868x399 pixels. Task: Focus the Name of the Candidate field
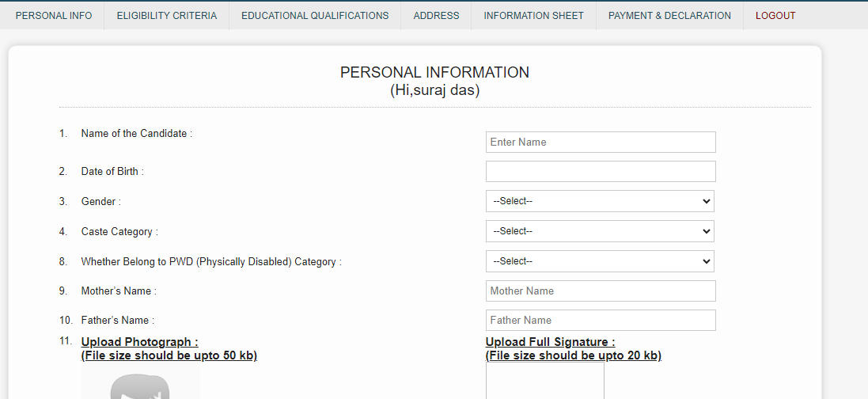[601, 142]
